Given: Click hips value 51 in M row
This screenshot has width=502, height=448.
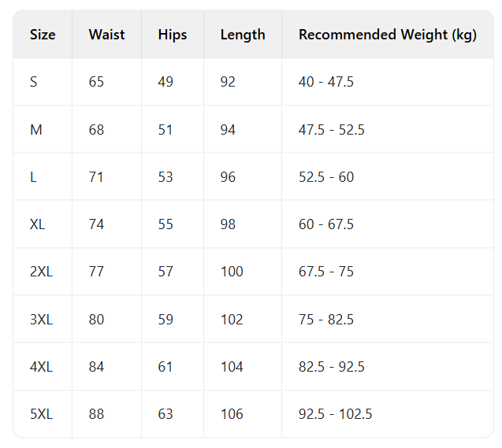Looking at the screenshot, I should tap(165, 130).
